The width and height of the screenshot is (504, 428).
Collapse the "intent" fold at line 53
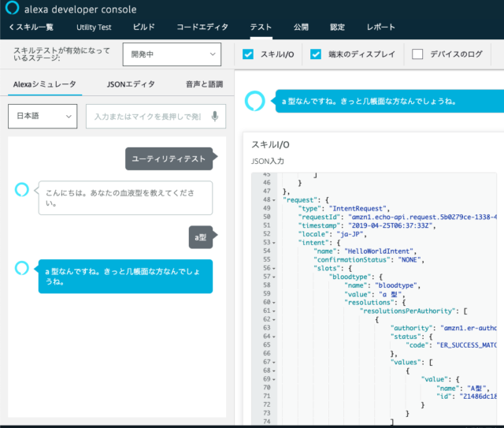(274, 243)
